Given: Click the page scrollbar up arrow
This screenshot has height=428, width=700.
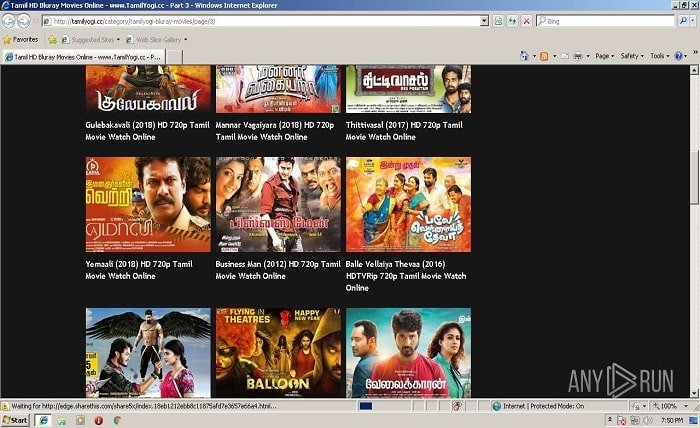Looking at the screenshot, I should pyautogui.click(x=694, y=70).
